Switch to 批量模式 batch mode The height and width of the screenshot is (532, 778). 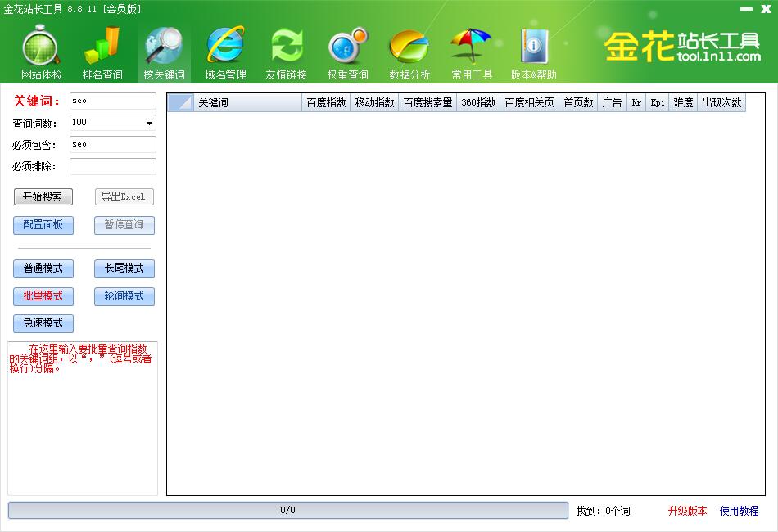pyautogui.click(x=43, y=296)
